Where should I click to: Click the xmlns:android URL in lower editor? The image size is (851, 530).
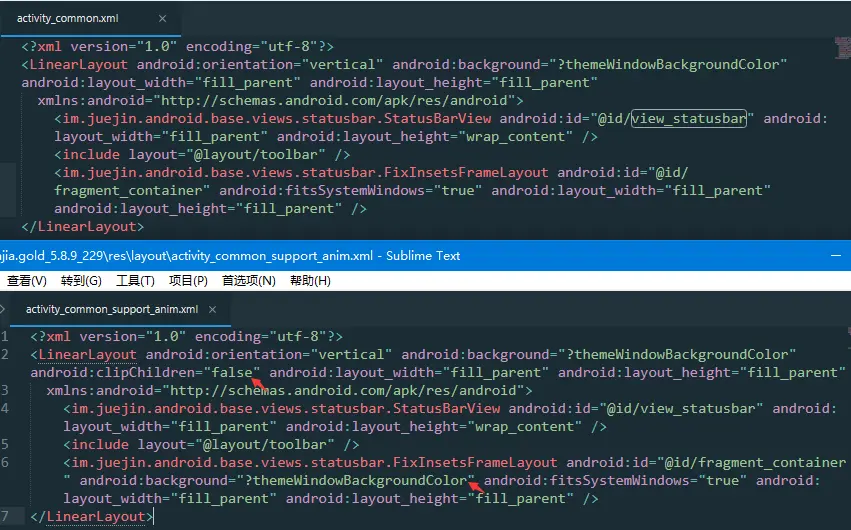coord(344,390)
